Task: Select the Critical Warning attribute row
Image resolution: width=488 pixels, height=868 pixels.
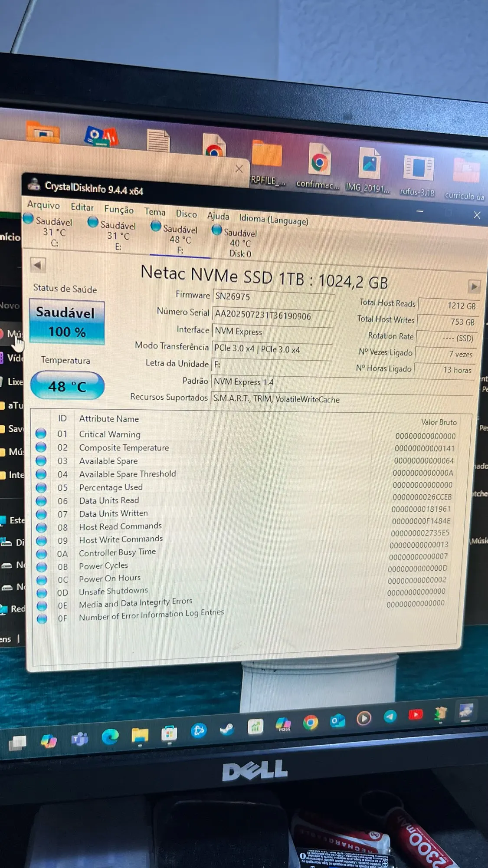Action: click(246, 434)
